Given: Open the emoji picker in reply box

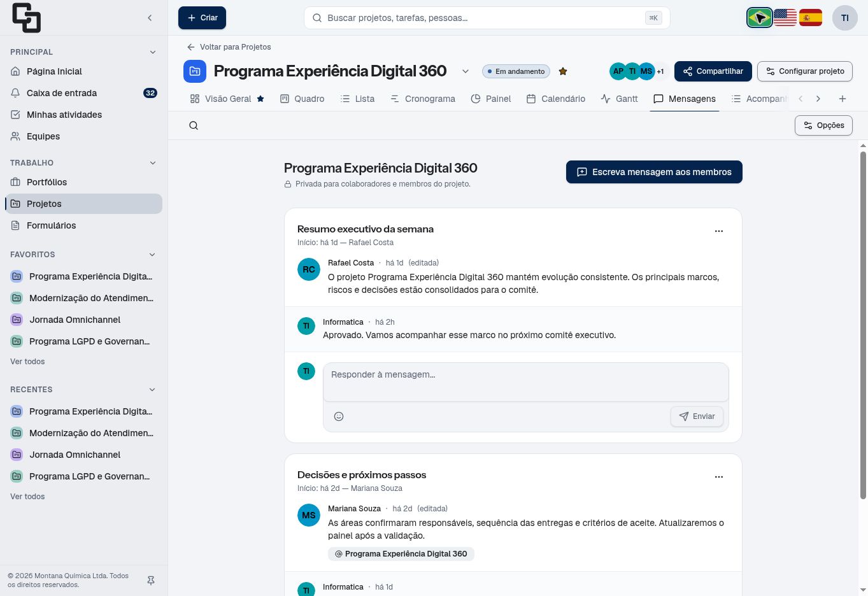Looking at the screenshot, I should click(339, 416).
